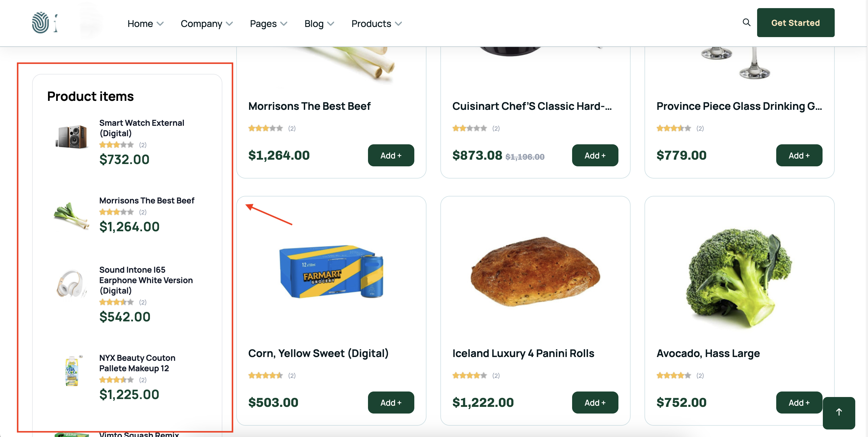The height and width of the screenshot is (437, 868).
Task: Open the Pages menu
Action: 269,23
